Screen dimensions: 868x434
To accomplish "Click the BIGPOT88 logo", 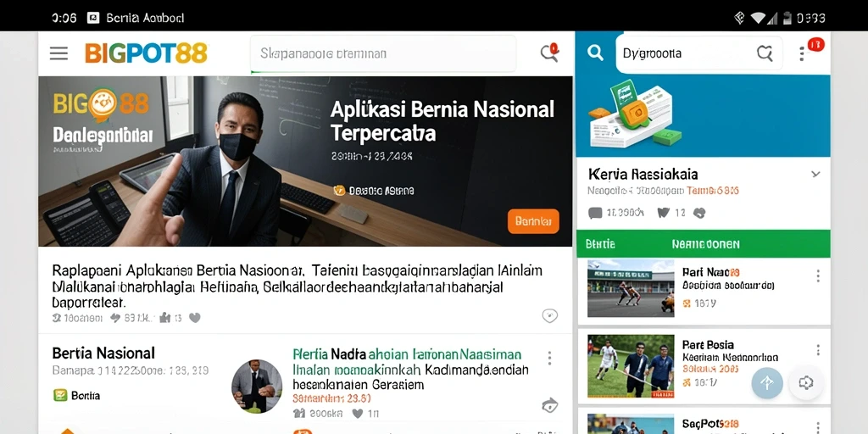I will tap(146, 53).
